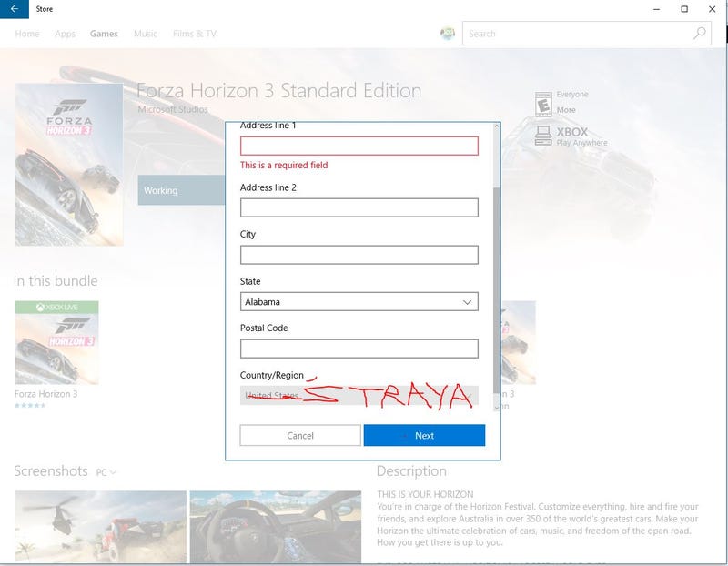Click the Working button on product page
The width and height of the screenshot is (728, 566).
tap(181, 190)
